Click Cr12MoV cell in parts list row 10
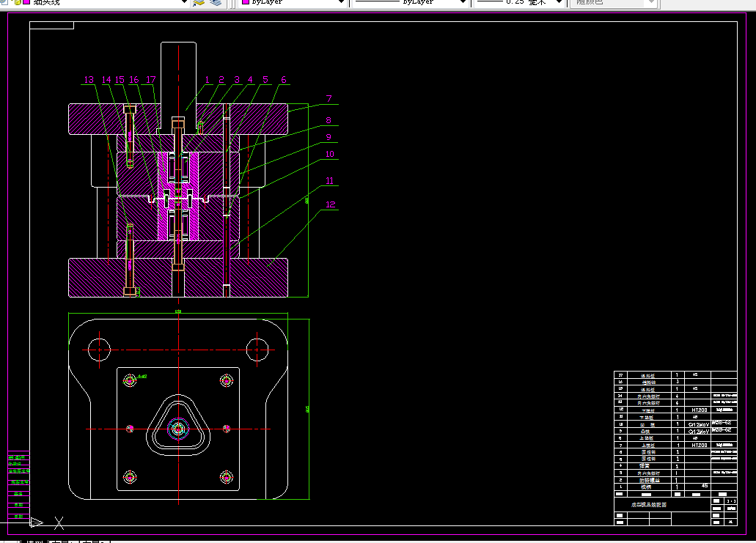 coord(699,424)
